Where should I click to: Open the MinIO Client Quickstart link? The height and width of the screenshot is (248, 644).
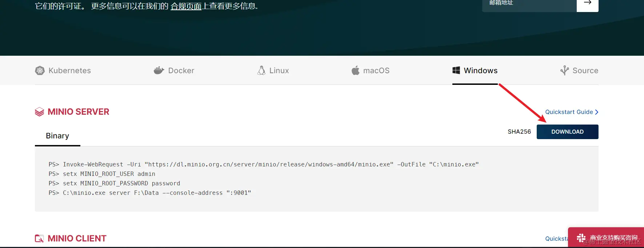tap(556, 239)
